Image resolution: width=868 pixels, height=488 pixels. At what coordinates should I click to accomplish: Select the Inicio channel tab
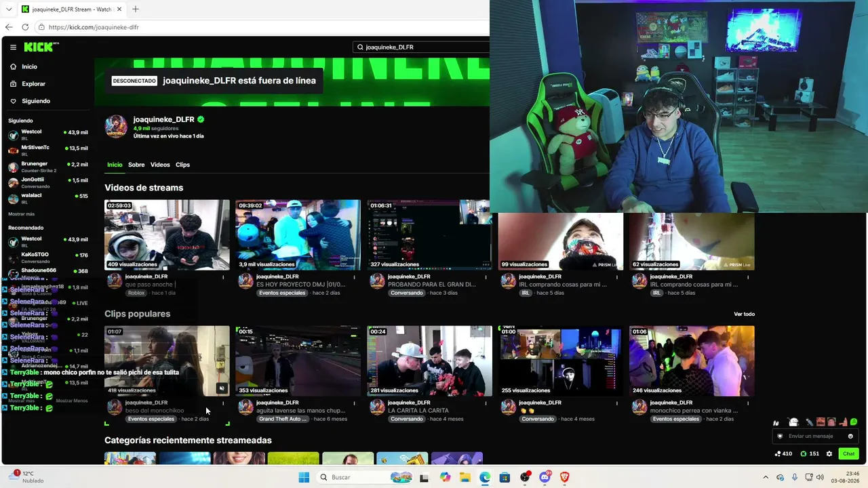point(115,165)
